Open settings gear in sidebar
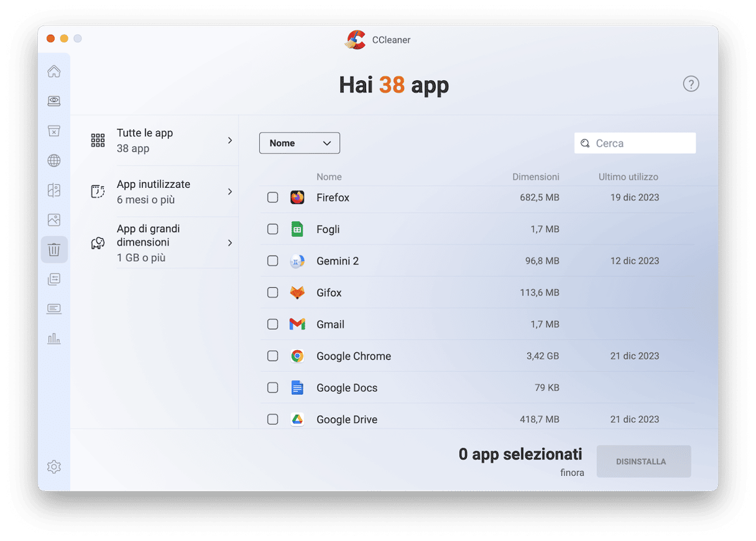The height and width of the screenshot is (541, 756). click(54, 466)
